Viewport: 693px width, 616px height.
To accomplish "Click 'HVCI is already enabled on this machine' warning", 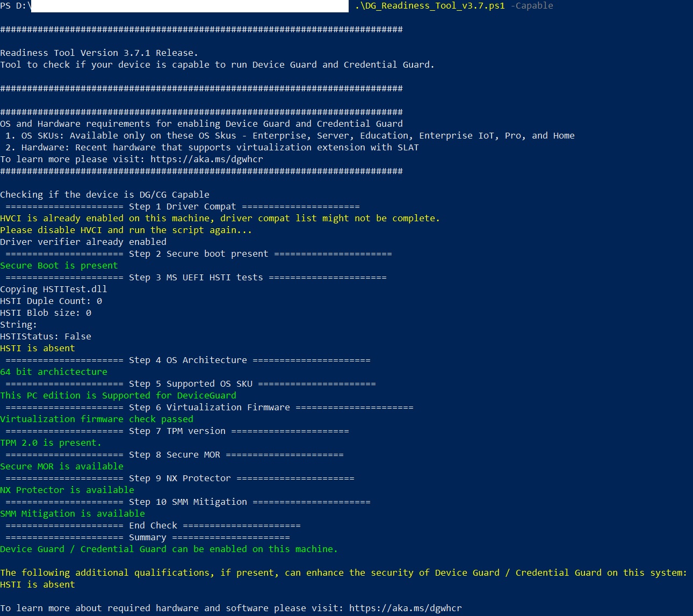I will 220,218.
